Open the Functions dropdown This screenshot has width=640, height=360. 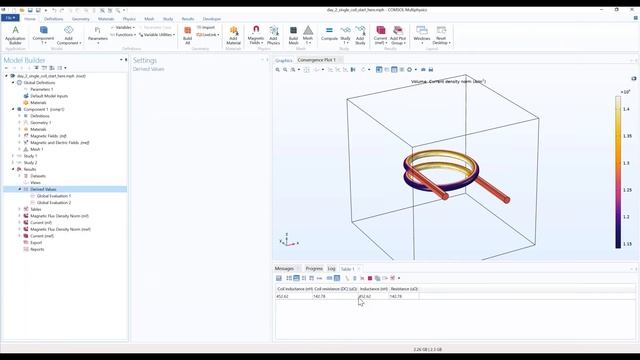click(123, 35)
